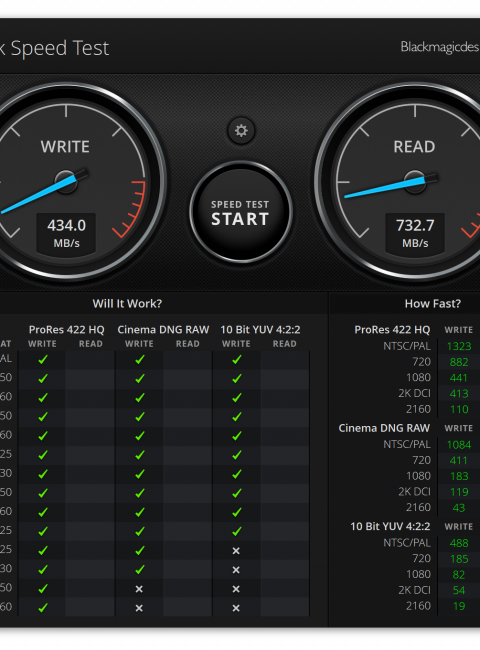Click the 82 write value
The image size is (480, 650).
coord(459,575)
